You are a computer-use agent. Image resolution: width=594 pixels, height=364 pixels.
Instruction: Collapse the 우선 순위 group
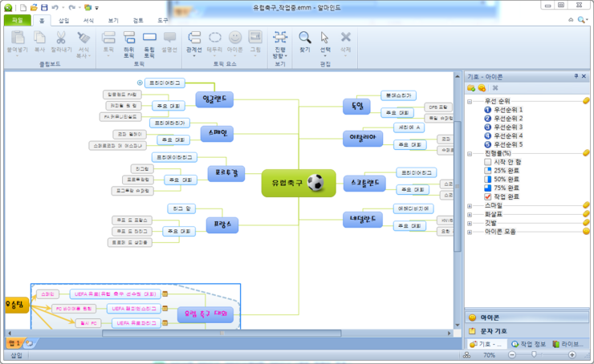point(470,101)
